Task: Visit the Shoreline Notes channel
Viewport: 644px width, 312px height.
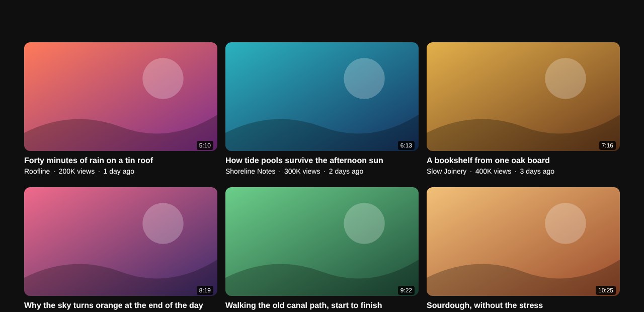Action: click(x=251, y=172)
